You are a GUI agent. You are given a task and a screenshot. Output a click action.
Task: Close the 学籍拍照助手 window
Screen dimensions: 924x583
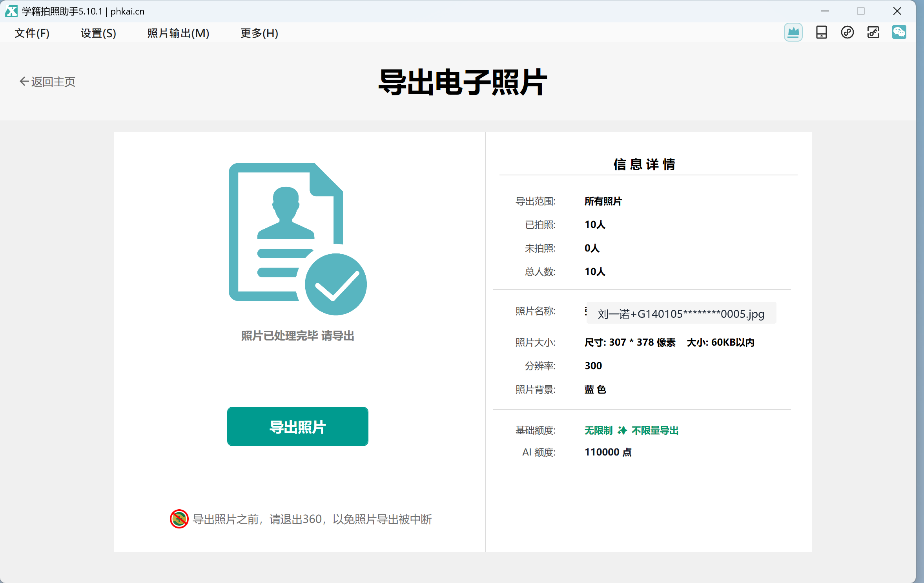897,11
